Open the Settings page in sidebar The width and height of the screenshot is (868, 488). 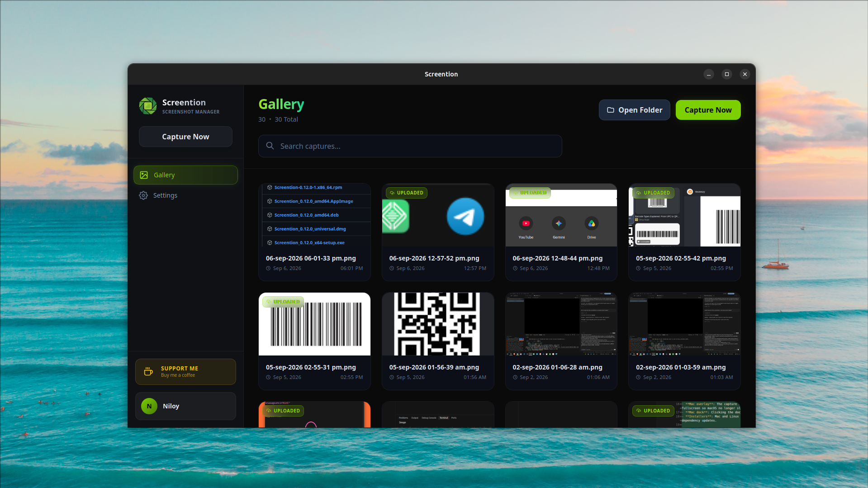[185, 195]
